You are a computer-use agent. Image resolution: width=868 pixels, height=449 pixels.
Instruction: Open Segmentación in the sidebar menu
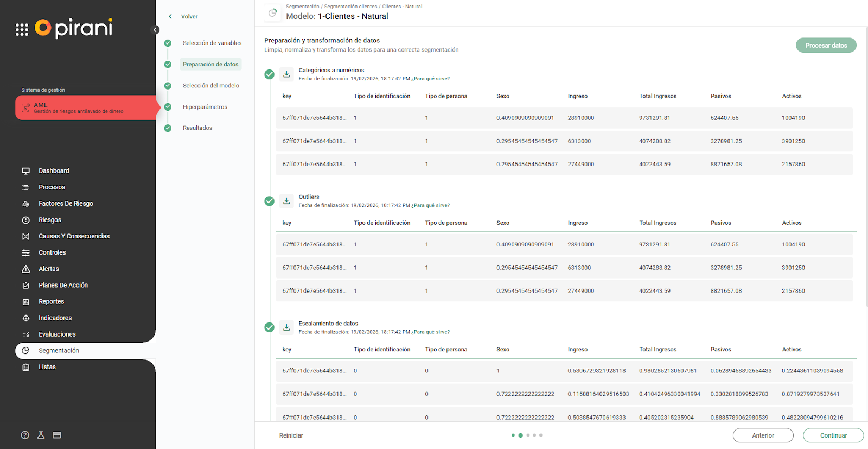pyautogui.click(x=59, y=351)
